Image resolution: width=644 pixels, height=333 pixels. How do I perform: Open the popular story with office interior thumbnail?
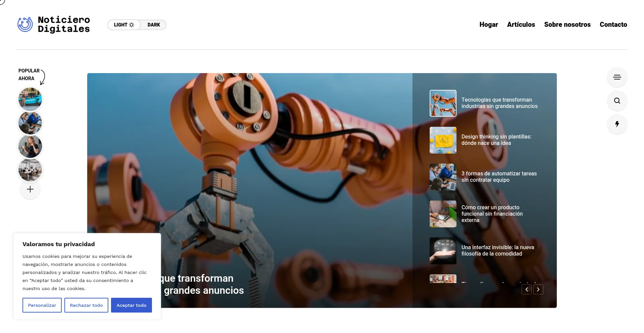click(x=30, y=170)
